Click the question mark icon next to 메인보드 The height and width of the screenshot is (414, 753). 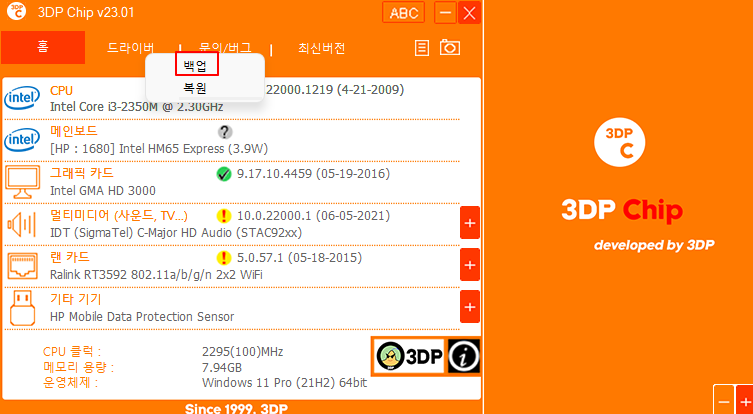tap(225, 133)
